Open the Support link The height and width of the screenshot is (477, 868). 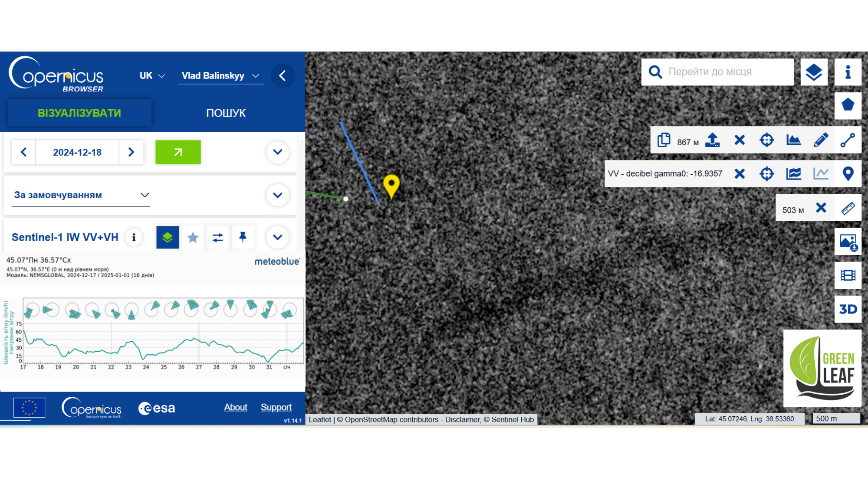[x=276, y=407]
